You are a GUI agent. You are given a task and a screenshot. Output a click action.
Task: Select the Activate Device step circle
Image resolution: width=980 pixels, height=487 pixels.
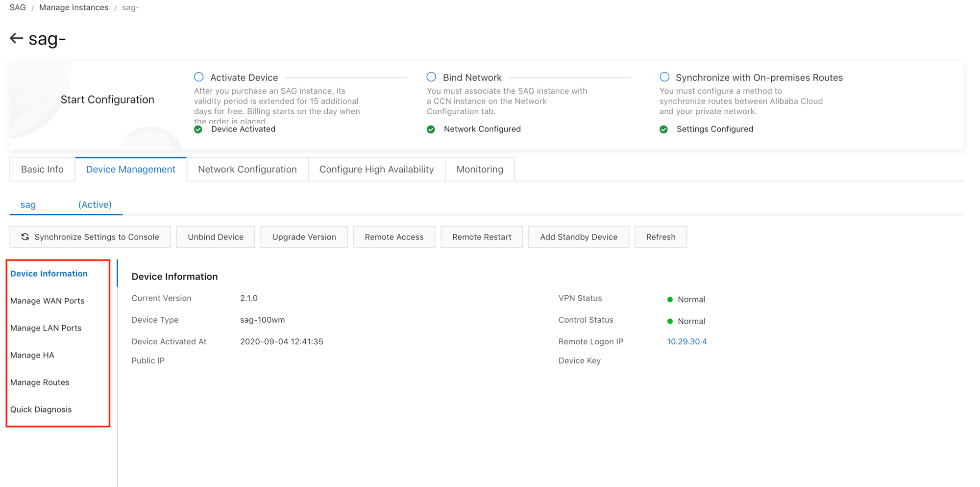(x=198, y=77)
